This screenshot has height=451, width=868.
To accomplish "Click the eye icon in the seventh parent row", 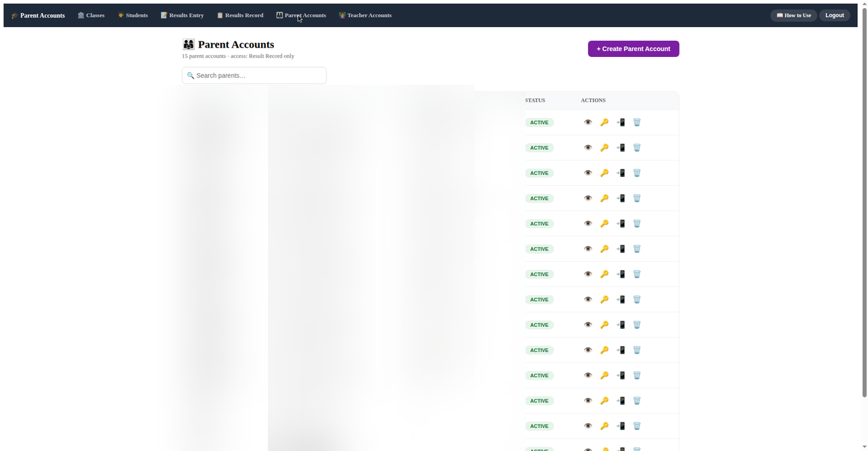I will click(588, 275).
